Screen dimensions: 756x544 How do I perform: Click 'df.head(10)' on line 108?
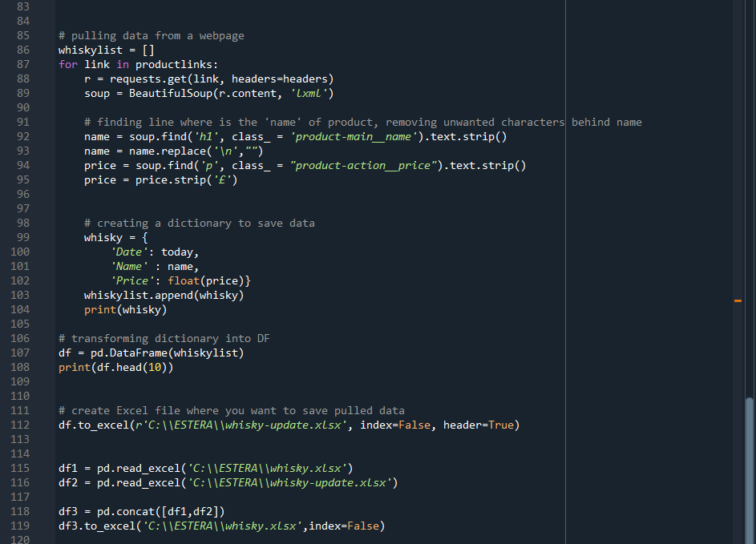(x=131, y=367)
